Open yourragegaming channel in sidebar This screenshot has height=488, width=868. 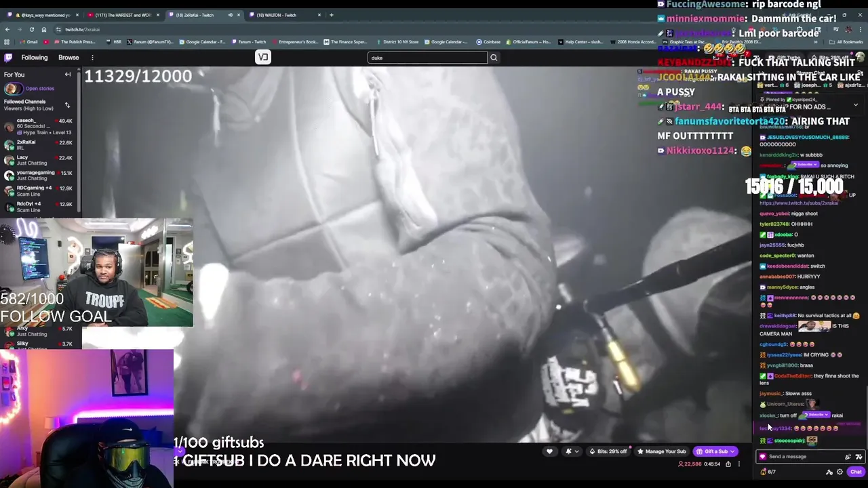click(38, 176)
